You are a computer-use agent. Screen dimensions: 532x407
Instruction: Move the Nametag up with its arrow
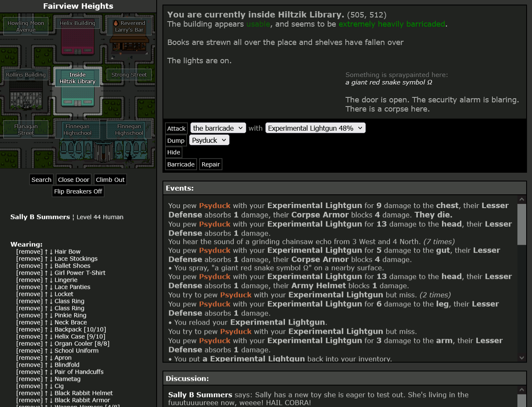coord(46,379)
